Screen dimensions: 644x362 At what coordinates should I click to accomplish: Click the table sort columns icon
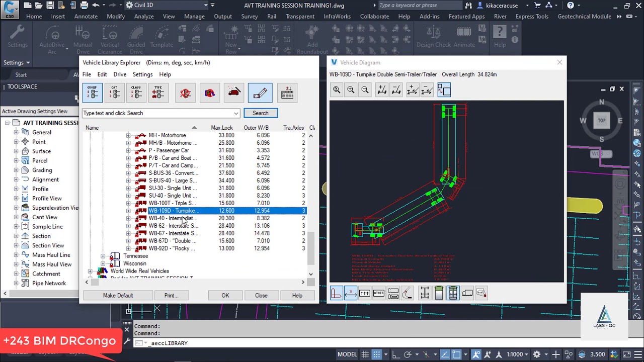point(287,93)
